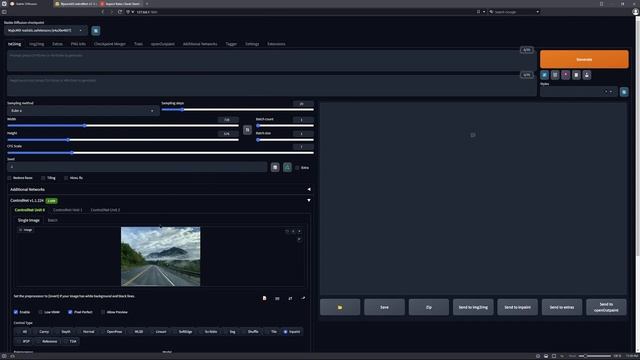Click the trash clear-prompt icon under Generate

555,75
